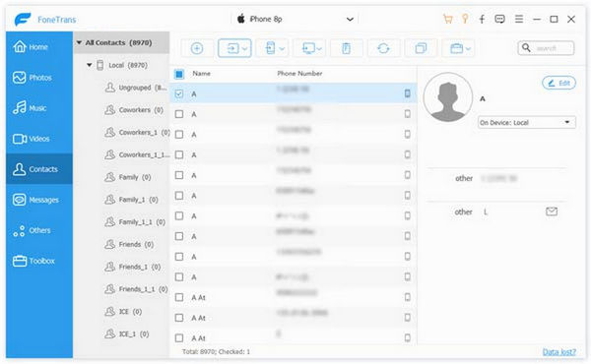Select ICE (0) group

click(123, 312)
